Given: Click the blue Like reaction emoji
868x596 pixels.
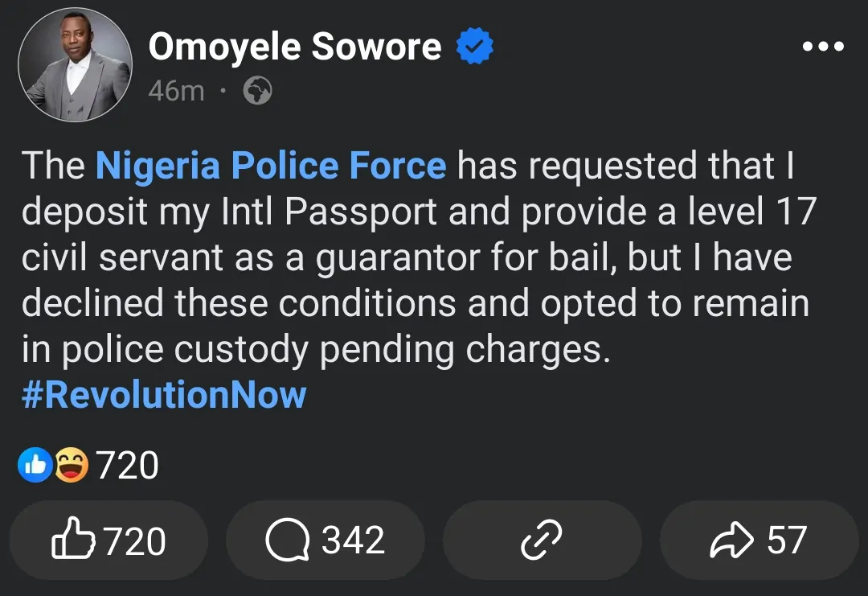Looking at the screenshot, I should click(x=35, y=466).
